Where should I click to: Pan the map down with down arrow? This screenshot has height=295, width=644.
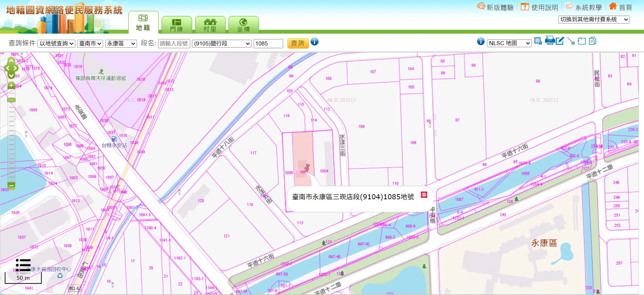pyautogui.click(x=11, y=76)
